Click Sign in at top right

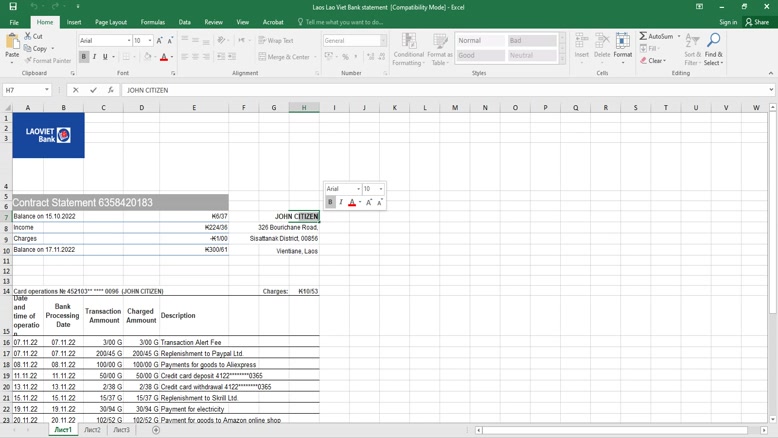coord(728,22)
